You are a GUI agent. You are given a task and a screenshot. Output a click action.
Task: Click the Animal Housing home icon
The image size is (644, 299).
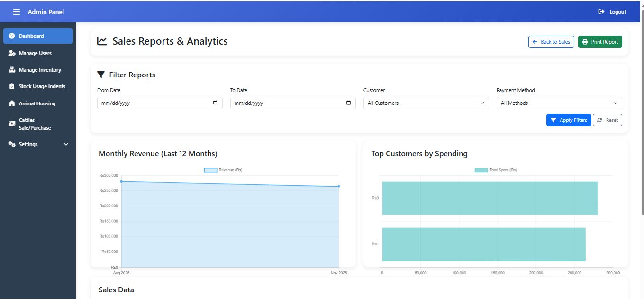coord(12,103)
